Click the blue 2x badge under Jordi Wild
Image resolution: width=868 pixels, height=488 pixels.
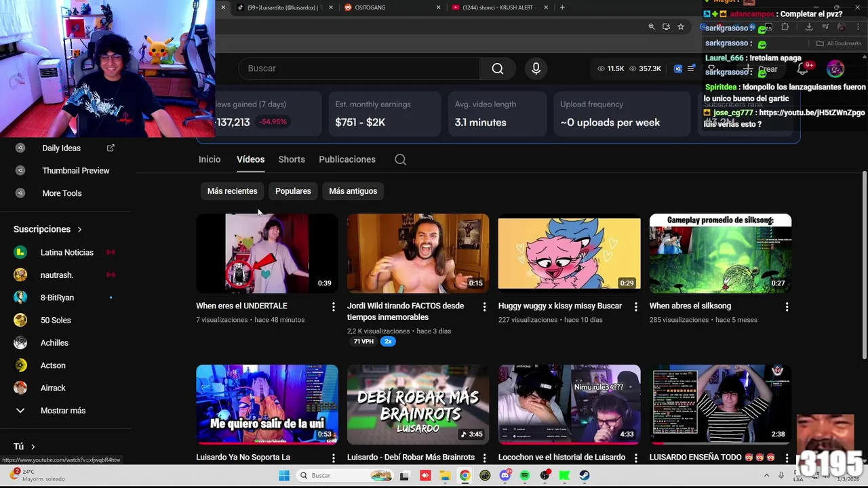[x=388, y=342]
